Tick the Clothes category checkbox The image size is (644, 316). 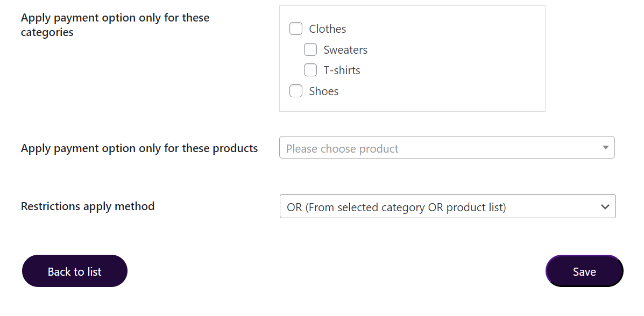pos(296,28)
